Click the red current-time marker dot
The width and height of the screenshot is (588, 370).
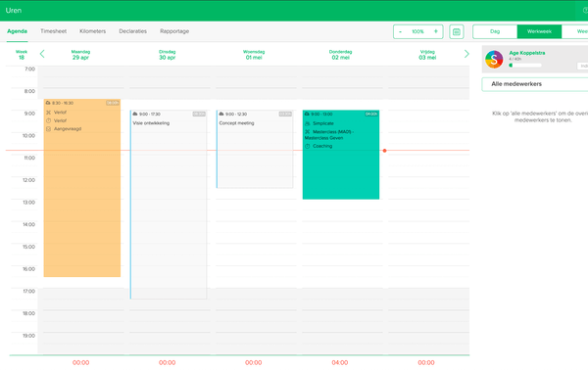pos(384,151)
